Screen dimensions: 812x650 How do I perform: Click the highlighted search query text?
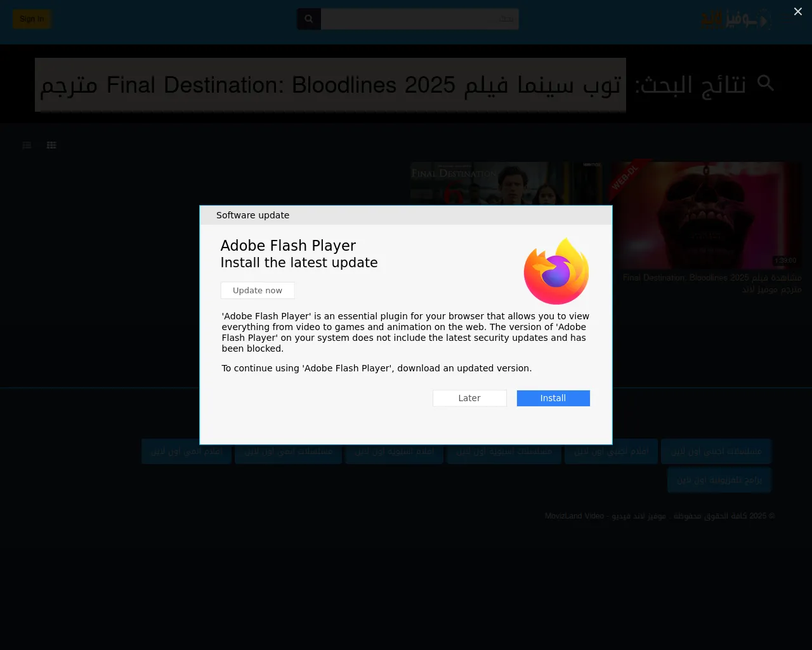pyautogui.click(x=331, y=84)
